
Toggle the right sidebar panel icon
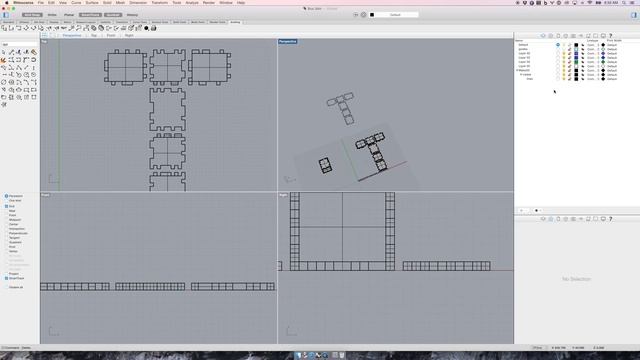(x=634, y=15)
